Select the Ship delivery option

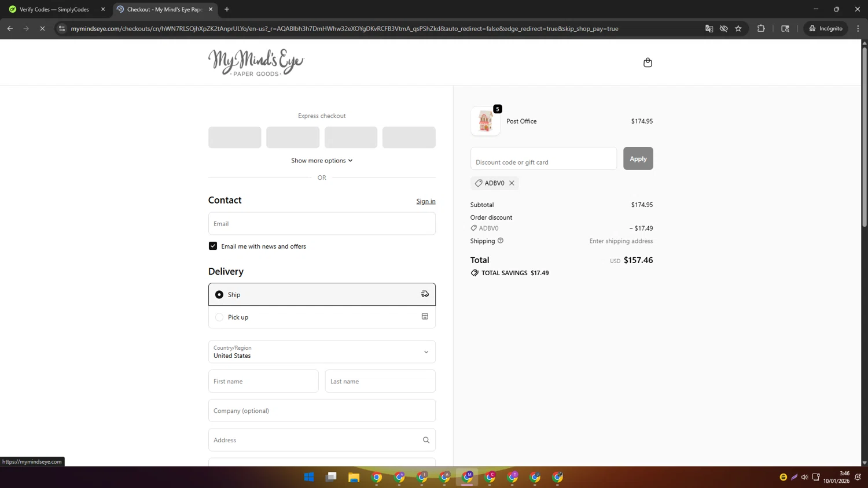(x=322, y=294)
